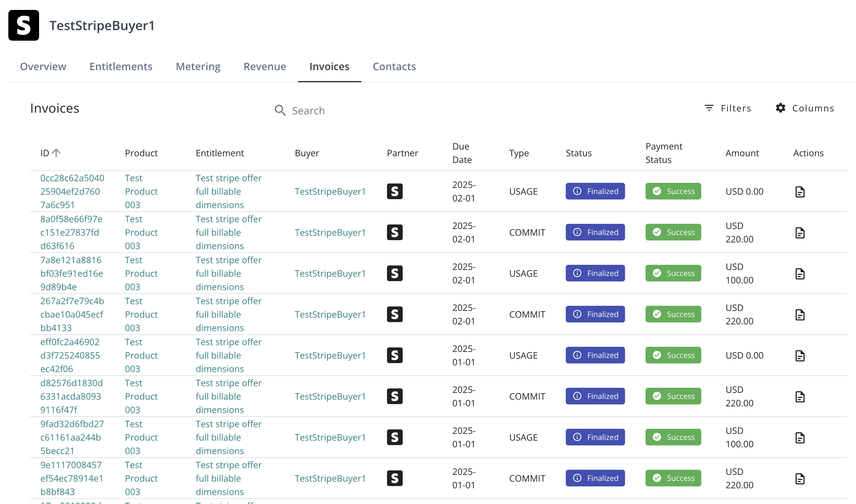The width and height of the screenshot is (856, 504).
Task: Open invoice 9e1117008457ef54ec78914e1b8bf843
Action: coord(72,478)
